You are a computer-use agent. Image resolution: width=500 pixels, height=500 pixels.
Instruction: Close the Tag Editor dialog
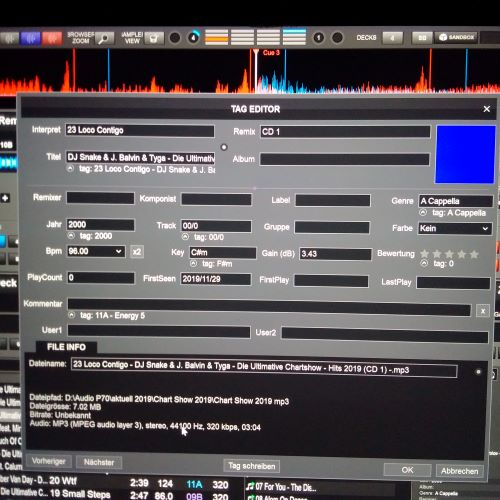click(x=486, y=109)
